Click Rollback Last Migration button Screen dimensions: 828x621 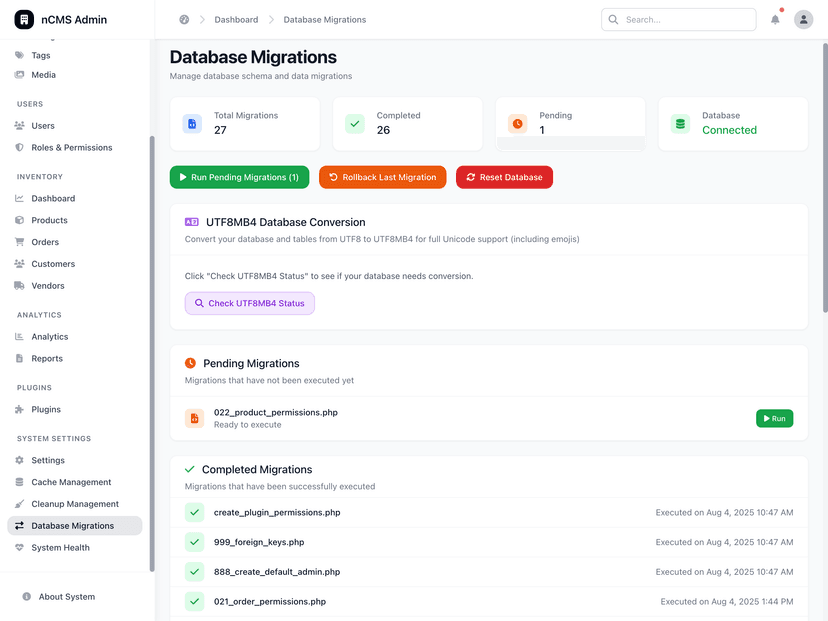tap(382, 177)
